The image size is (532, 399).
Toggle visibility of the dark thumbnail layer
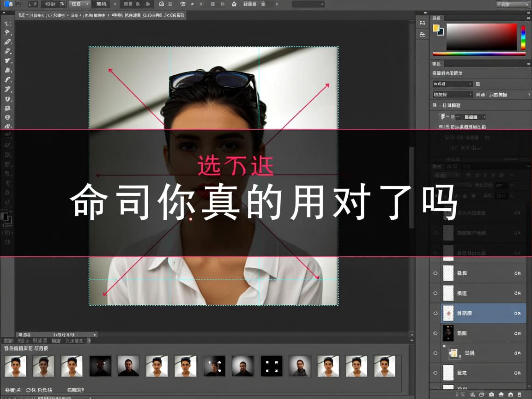pos(435,333)
